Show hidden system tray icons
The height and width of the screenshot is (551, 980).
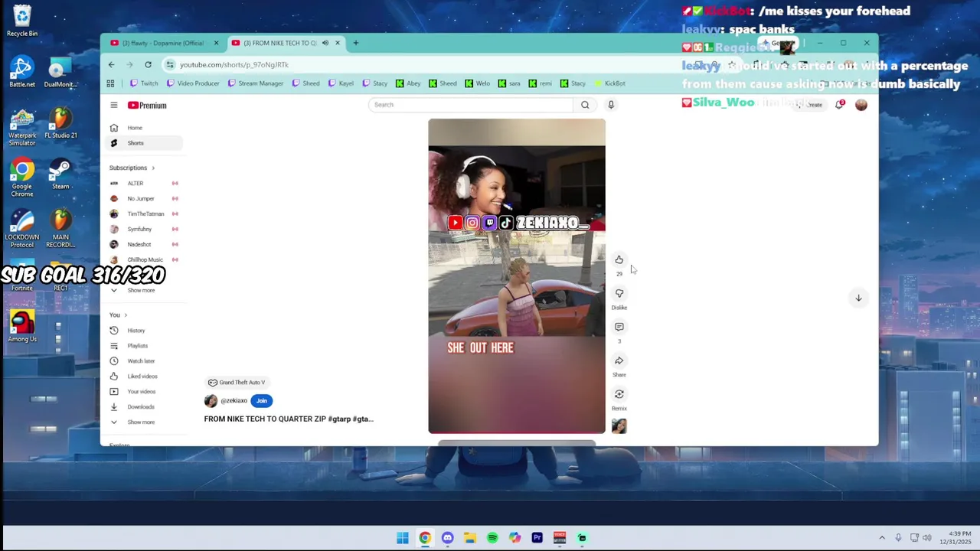881,538
